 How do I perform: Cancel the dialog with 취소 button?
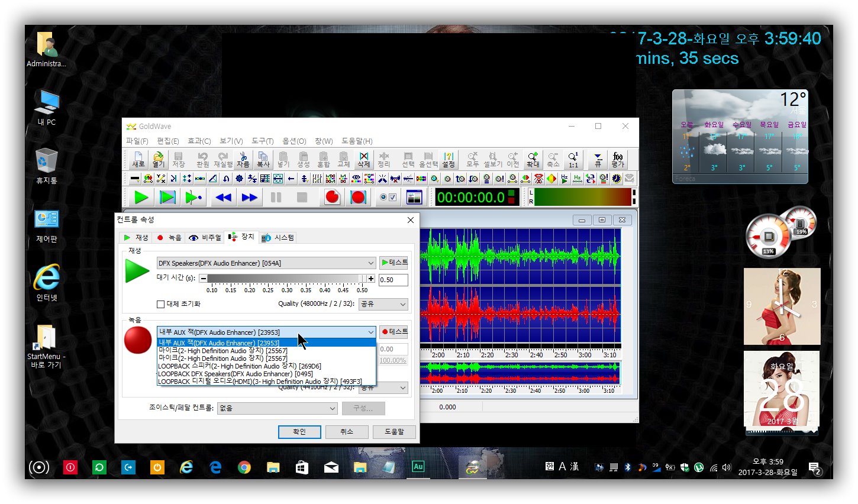click(x=347, y=432)
